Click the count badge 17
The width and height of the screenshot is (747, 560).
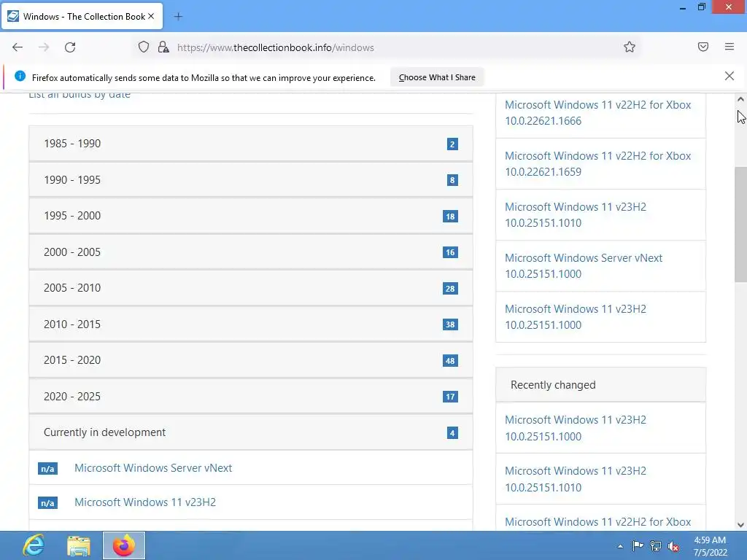click(450, 396)
